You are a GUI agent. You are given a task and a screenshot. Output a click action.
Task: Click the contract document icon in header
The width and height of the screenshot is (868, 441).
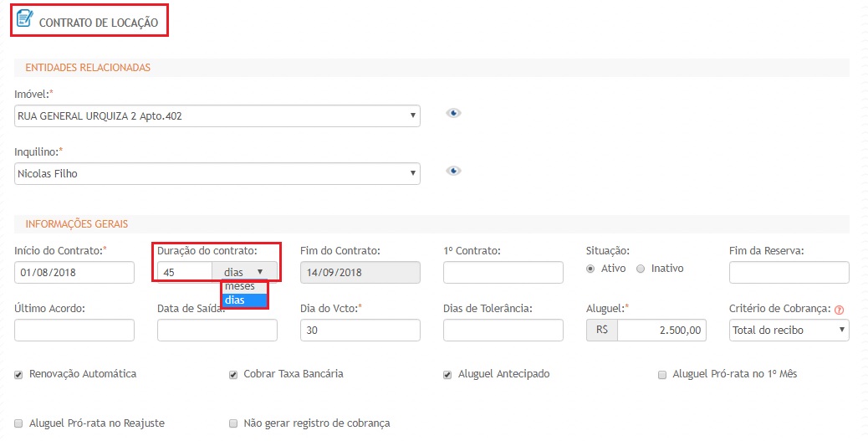pos(25,18)
